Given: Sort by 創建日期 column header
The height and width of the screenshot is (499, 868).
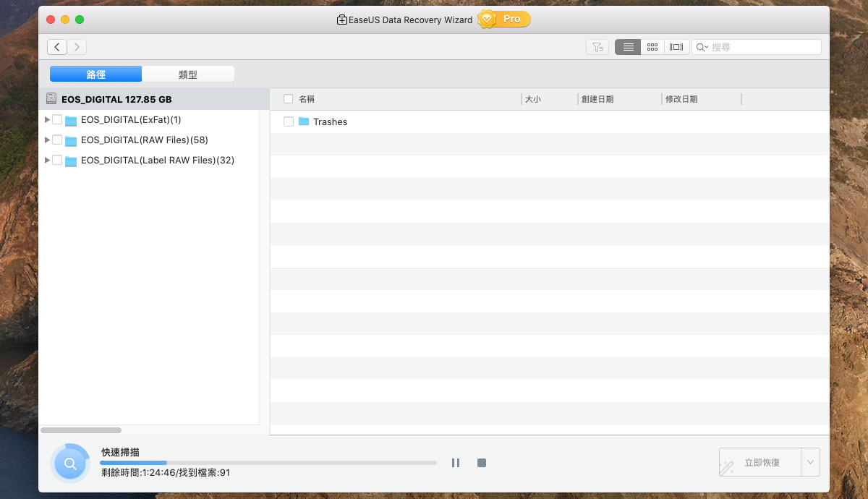Looking at the screenshot, I should click(597, 99).
